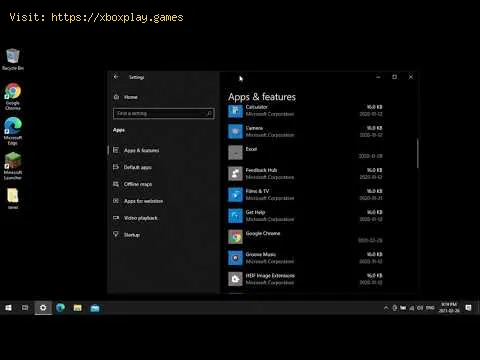This screenshot has height=360, width=480.
Task: Show hidden system tray icons
Action: coord(386,308)
